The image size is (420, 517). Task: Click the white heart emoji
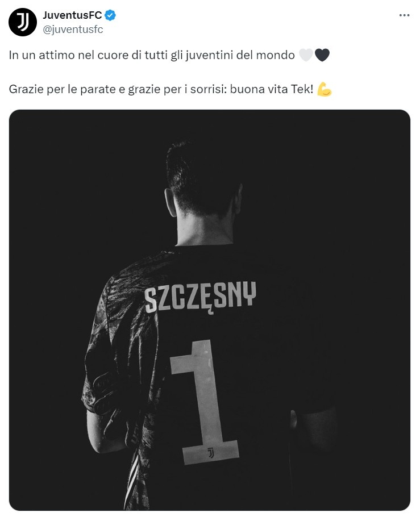(306, 55)
